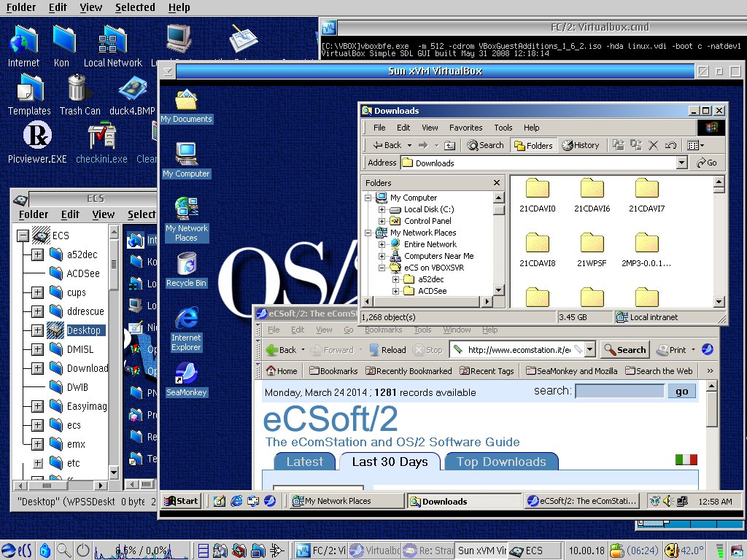The image size is (747, 560).
Task: Switch to My Network Places in the guest taskbar
Action: (x=347, y=501)
